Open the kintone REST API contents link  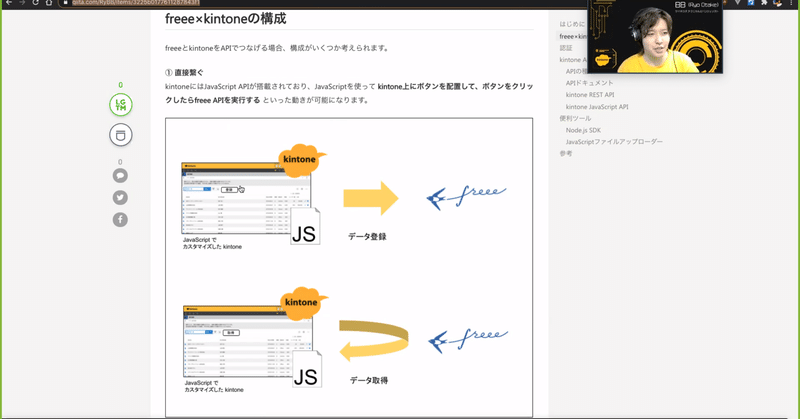[x=590, y=95]
